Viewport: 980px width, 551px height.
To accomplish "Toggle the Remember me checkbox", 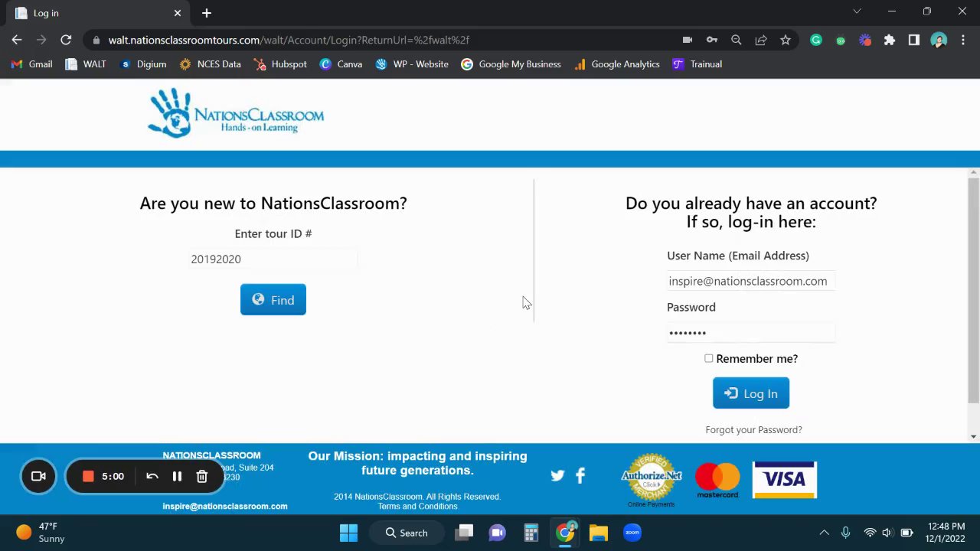I will pos(709,358).
